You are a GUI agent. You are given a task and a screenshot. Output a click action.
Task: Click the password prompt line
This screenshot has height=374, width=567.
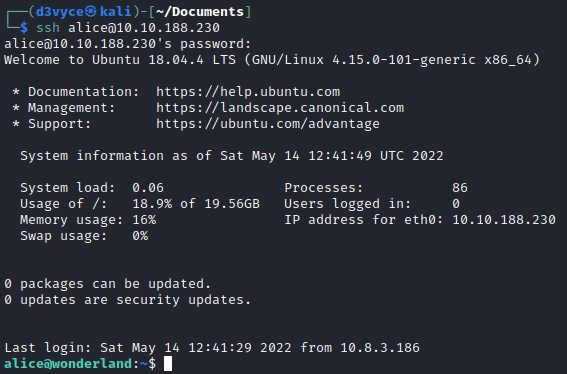(127, 44)
